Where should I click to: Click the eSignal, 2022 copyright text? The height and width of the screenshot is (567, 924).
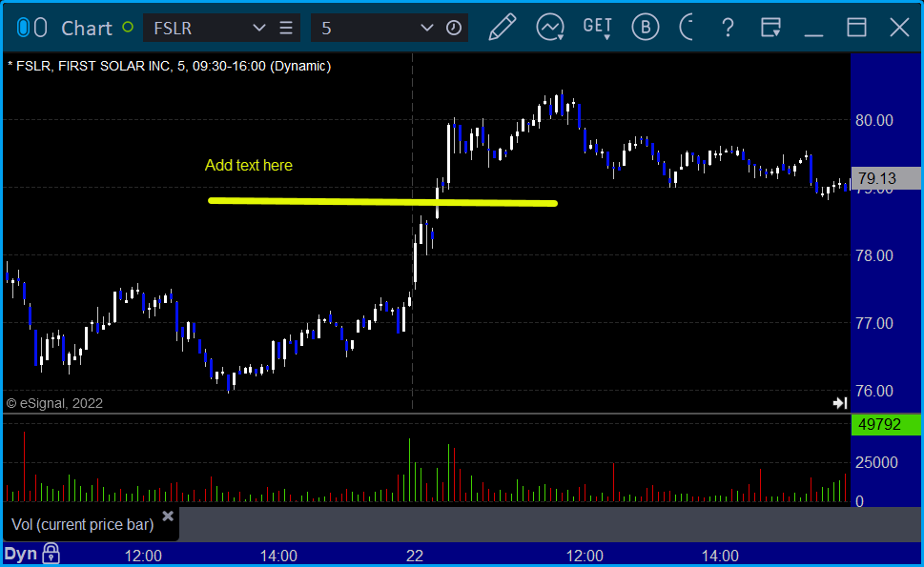pos(54,403)
